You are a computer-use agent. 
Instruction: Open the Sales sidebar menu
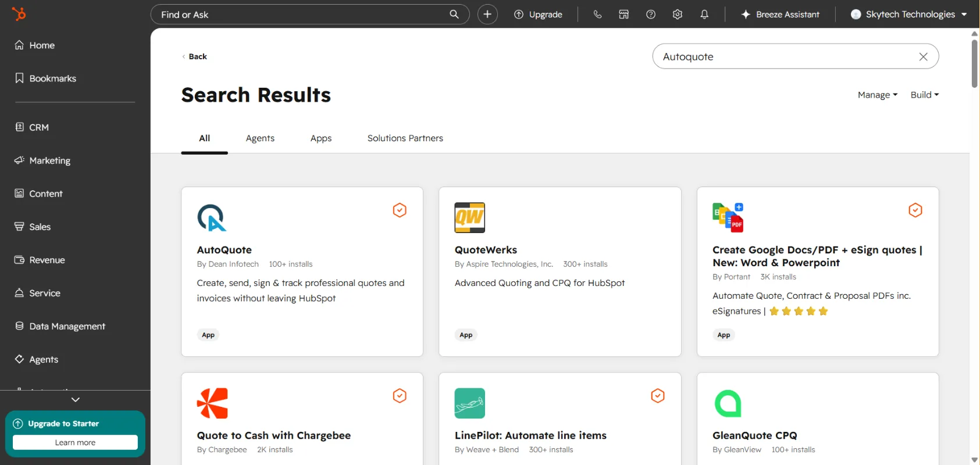[x=33, y=227]
